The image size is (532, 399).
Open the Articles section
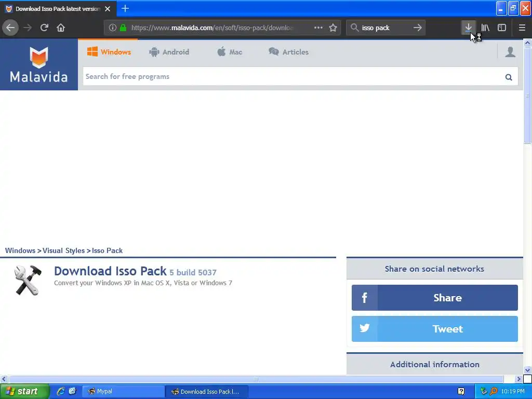[289, 52]
